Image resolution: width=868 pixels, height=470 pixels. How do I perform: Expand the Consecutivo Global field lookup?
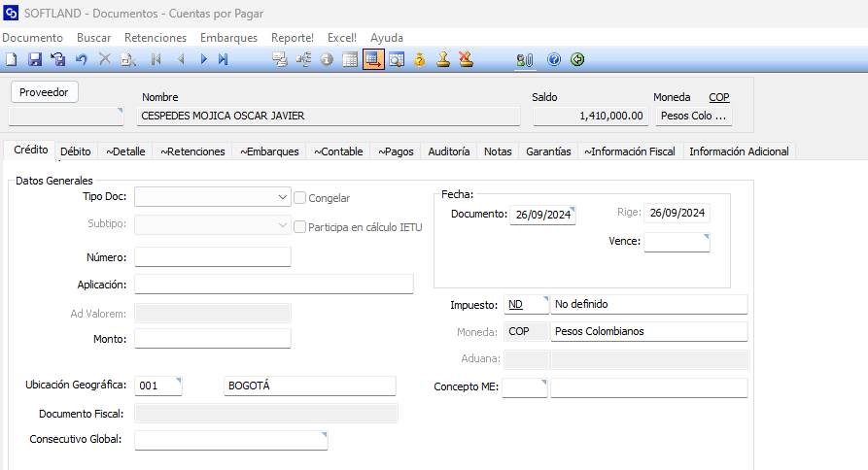tap(323, 435)
